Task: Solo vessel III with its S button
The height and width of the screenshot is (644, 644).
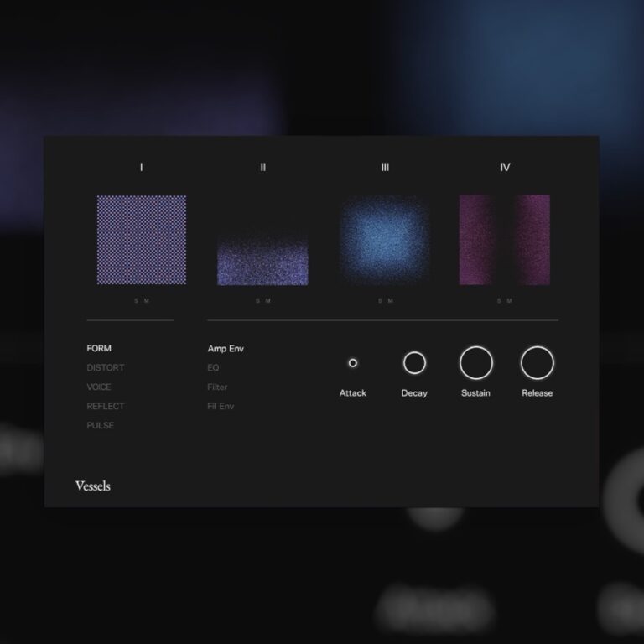Action: 379,301
